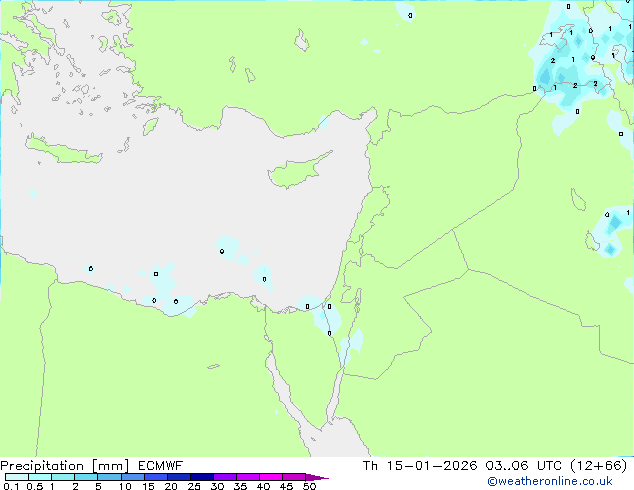Viewport: 634px width, 490px height.
Task: Click the 'Th 15-01-2026' date text
Action: pyautogui.click(x=420, y=466)
